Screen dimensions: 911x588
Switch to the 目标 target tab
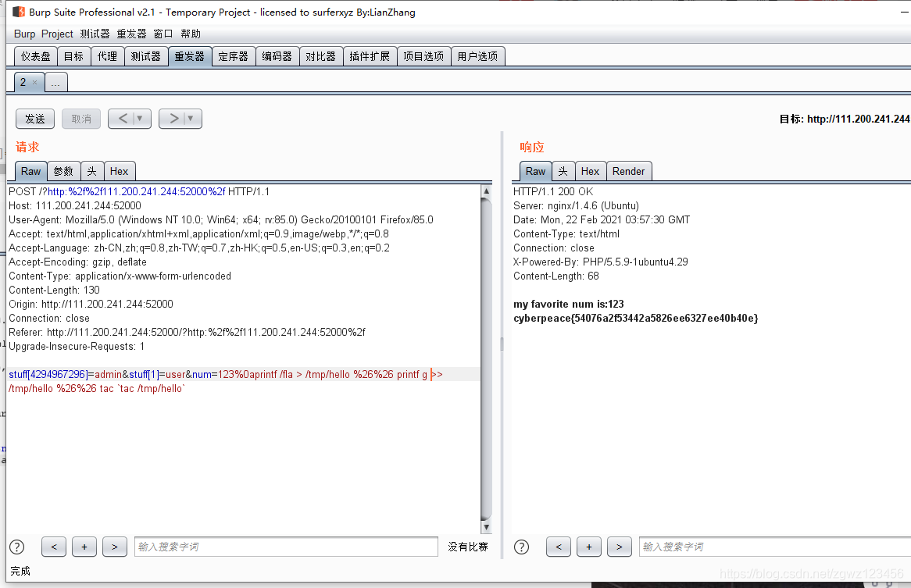[x=73, y=56]
